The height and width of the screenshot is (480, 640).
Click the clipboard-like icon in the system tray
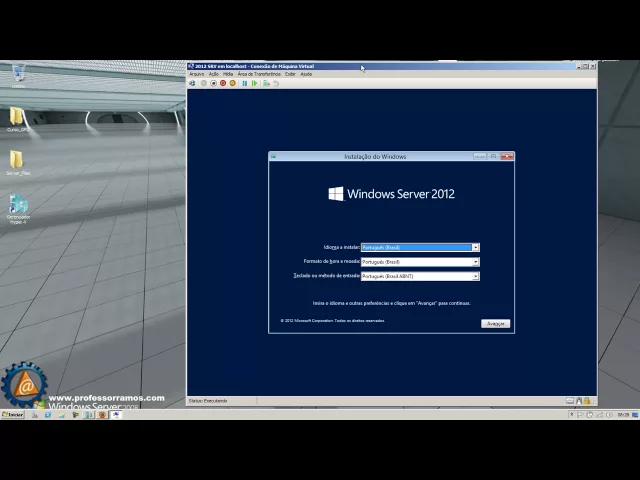coord(589,415)
